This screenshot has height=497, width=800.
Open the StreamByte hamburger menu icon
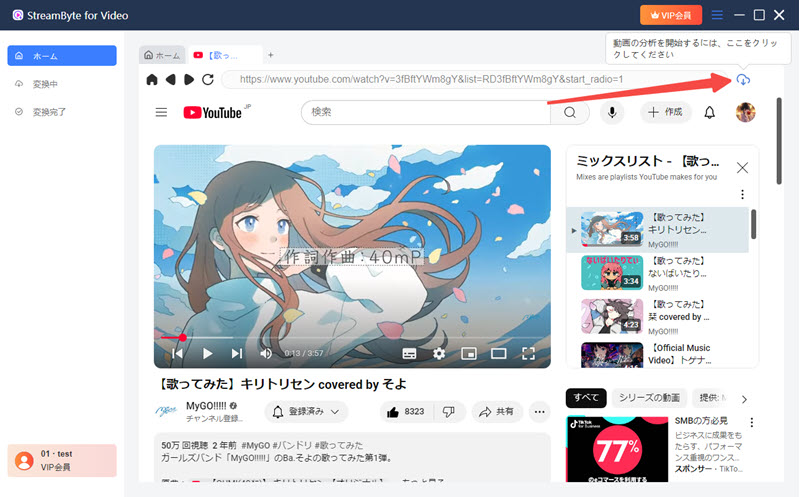tap(717, 15)
